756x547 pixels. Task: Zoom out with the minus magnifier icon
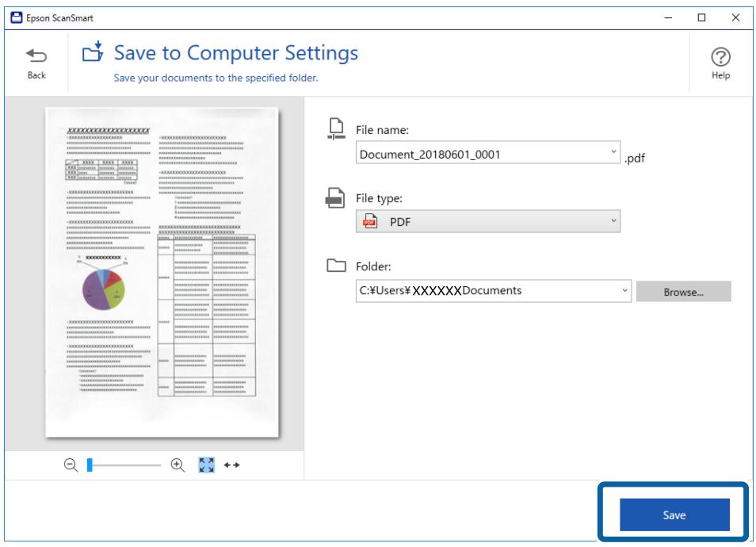pyautogui.click(x=71, y=465)
